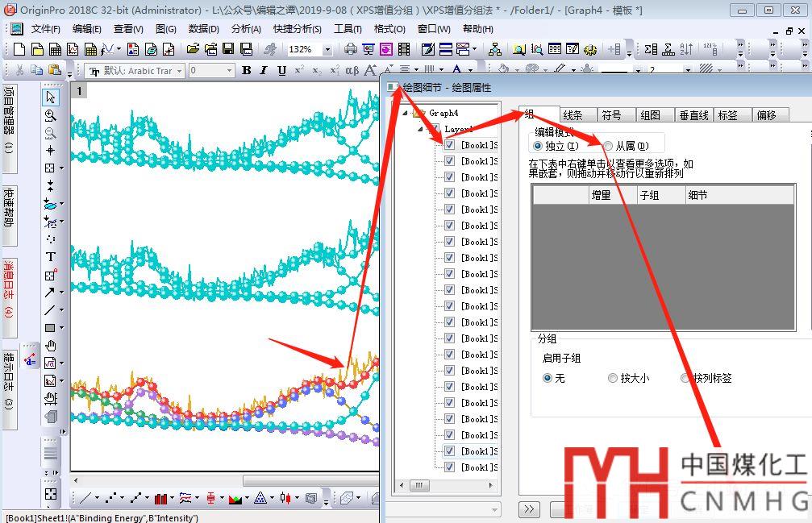This screenshot has height=523, width=812.
Task: Click the Print icon in the toolbar
Action: point(351,49)
